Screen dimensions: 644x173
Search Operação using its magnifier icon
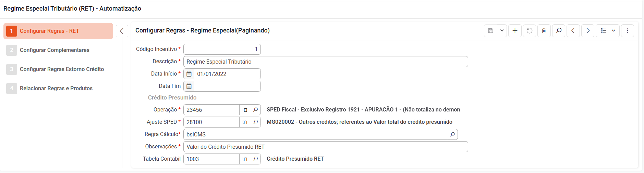tap(255, 110)
